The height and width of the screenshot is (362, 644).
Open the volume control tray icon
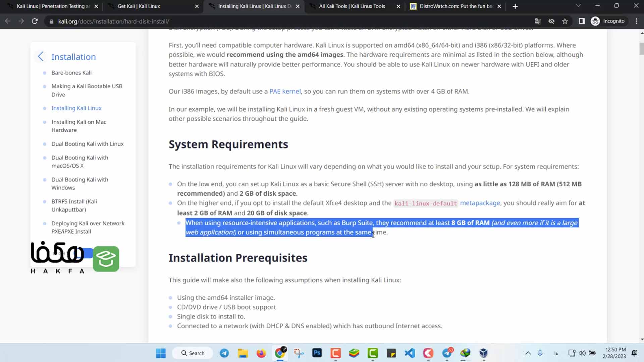click(582, 353)
